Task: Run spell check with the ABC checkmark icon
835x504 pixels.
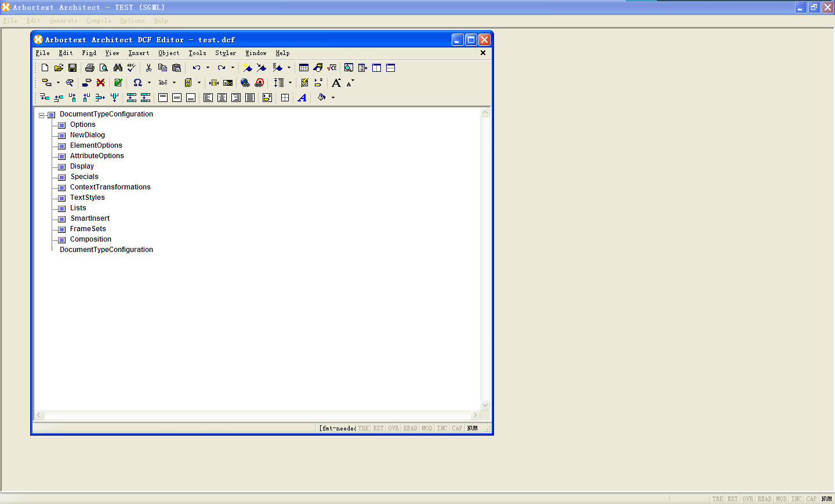Action: [x=132, y=68]
